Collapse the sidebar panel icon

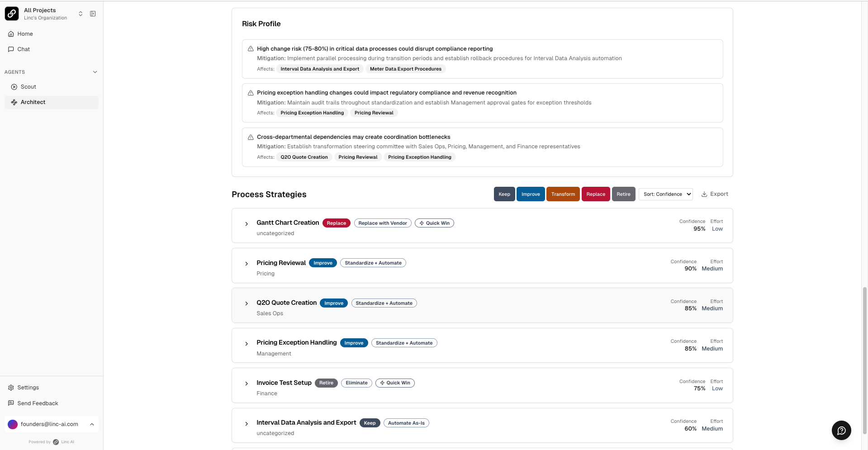93,14
